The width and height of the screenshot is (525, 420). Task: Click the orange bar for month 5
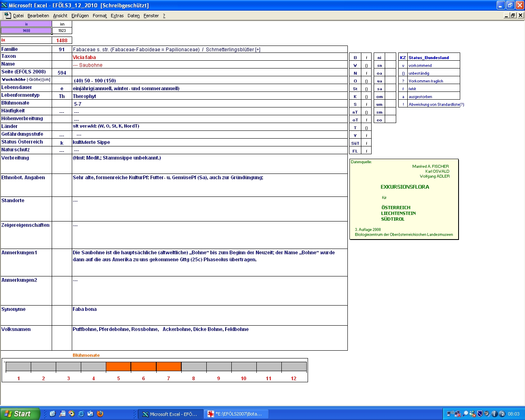coord(119,367)
